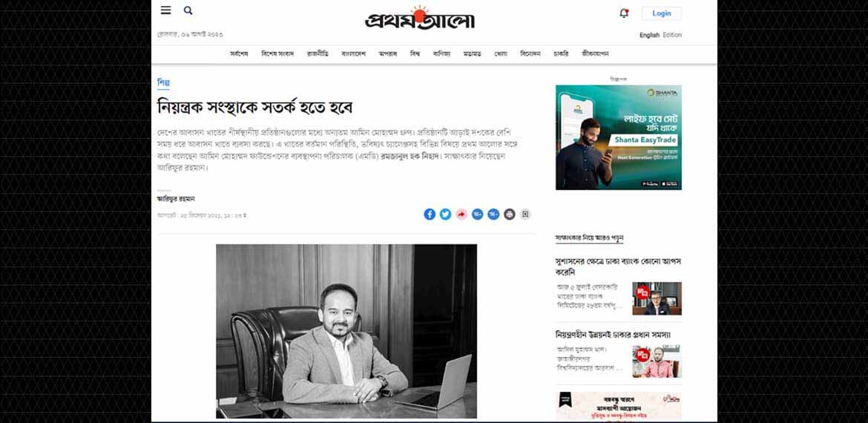Open the সর্বশেষ menu item

coord(239,53)
